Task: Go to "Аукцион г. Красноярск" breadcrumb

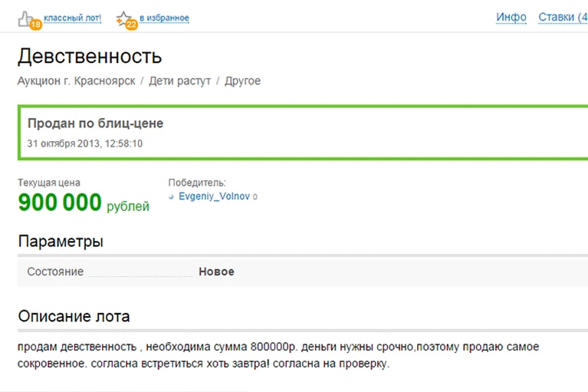Action: tap(76, 81)
